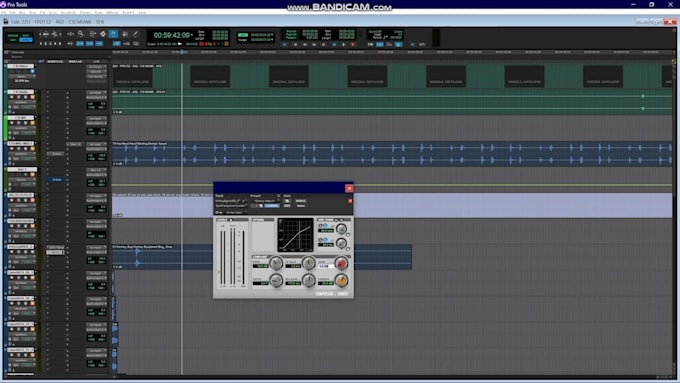This screenshot has height=383, width=680.
Task: Select the hockey clip on timeline
Action: pos(262,257)
